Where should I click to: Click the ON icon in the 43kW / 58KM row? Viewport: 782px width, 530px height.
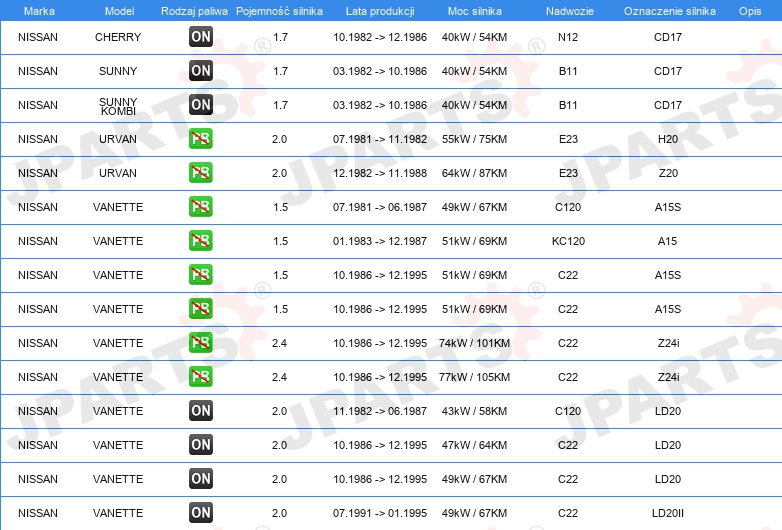(x=200, y=410)
